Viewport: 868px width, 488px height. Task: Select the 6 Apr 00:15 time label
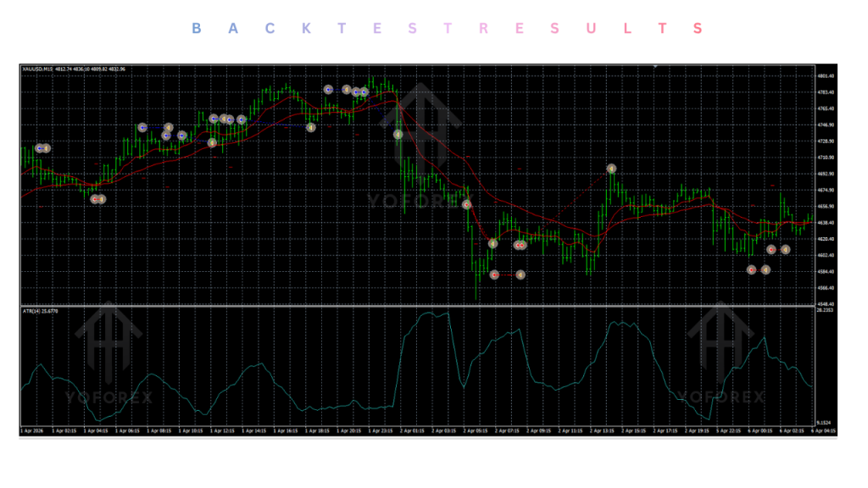click(x=760, y=430)
